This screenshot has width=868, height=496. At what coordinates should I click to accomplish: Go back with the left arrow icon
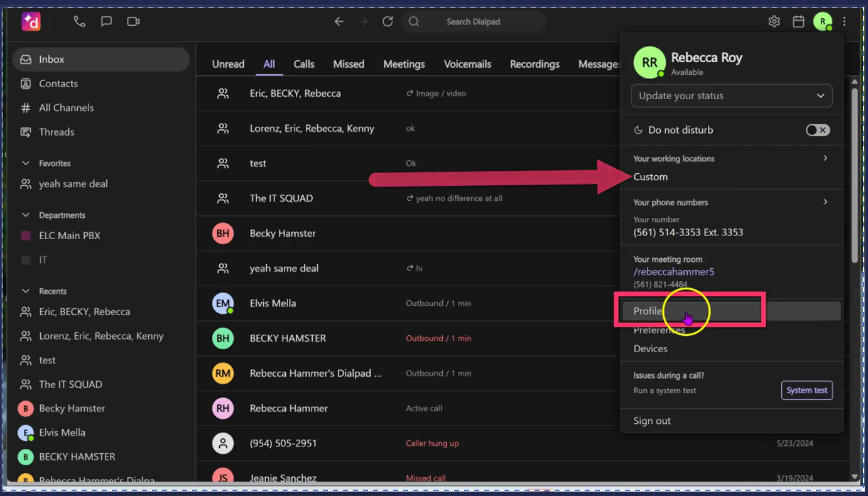[339, 21]
